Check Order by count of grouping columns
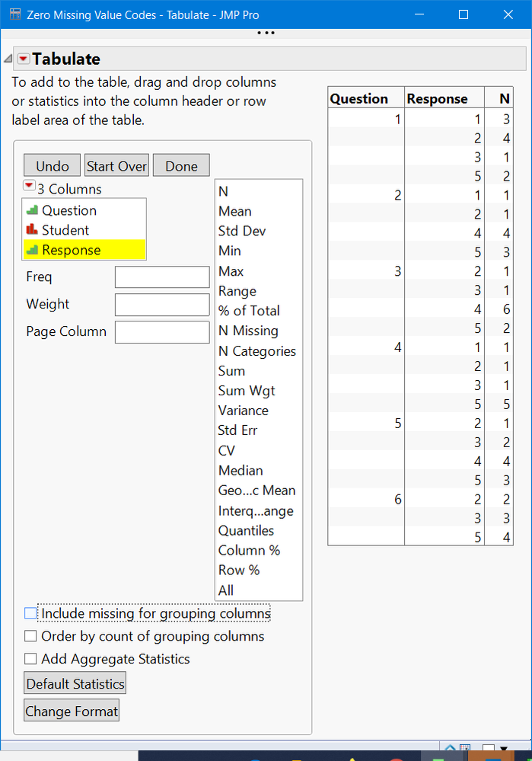The width and height of the screenshot is (532, 761). coord(30,636)
